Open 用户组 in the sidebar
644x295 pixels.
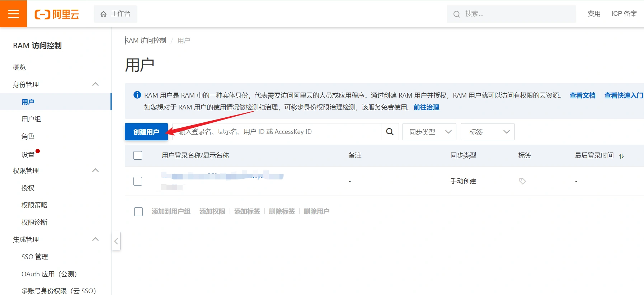click(x=31, y=119)
